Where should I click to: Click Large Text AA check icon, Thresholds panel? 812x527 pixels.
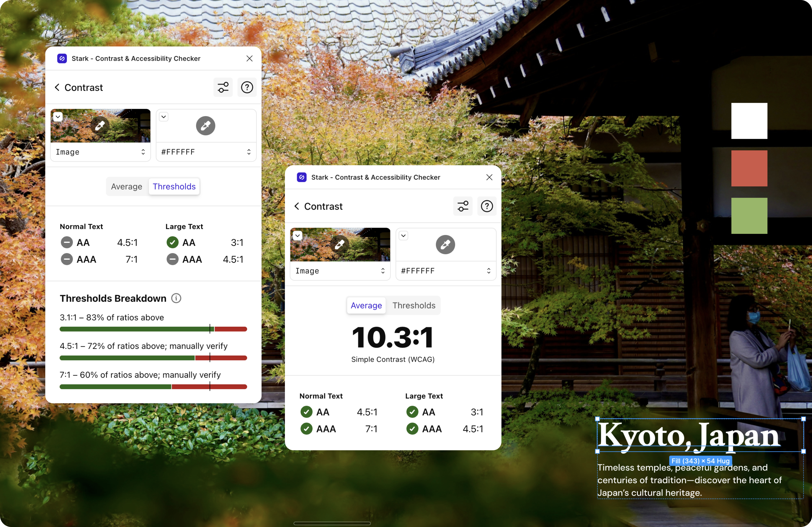[173, 243]
